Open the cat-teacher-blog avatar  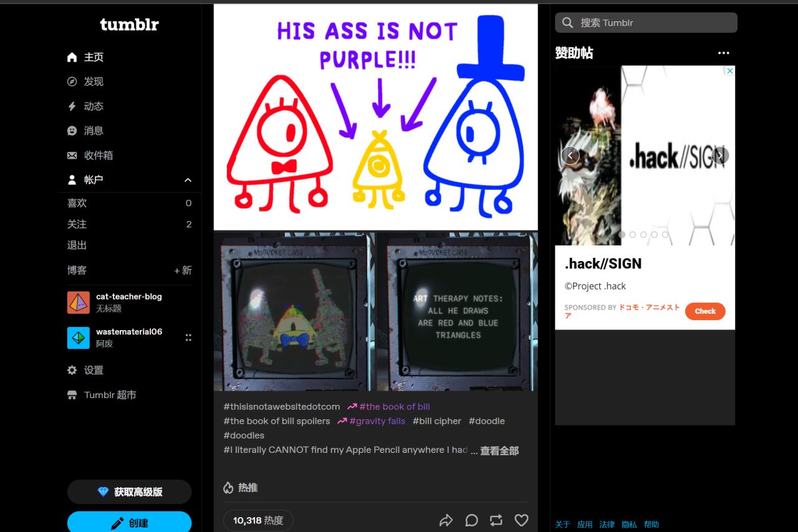pyautogui.click(x=79, y=303)
